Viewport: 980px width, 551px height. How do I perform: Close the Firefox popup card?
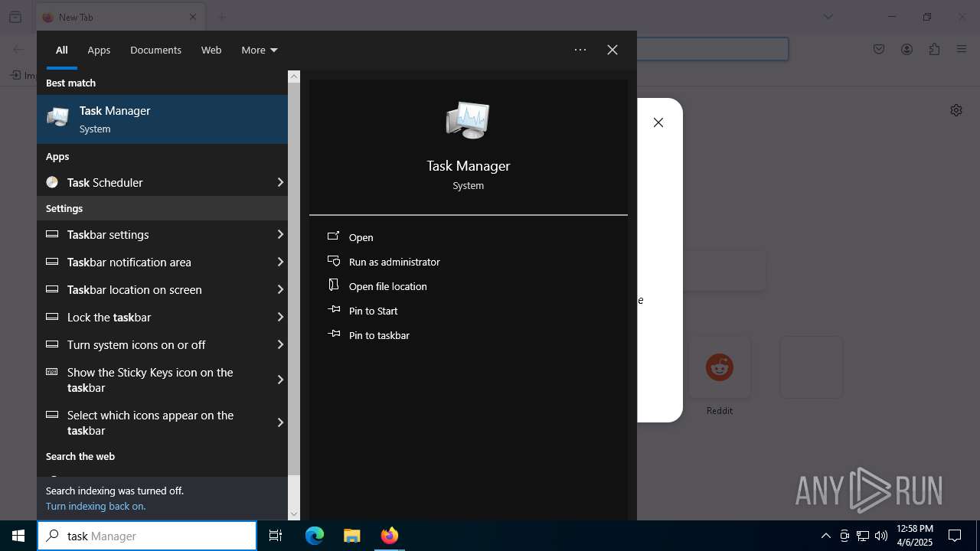pos(658,122)
